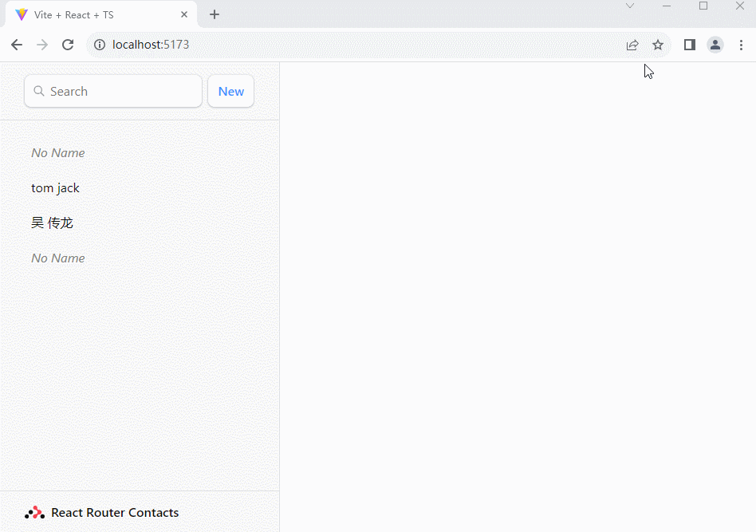Select the last No Name contact
756x532 pixels.
(x=58, y=258)
